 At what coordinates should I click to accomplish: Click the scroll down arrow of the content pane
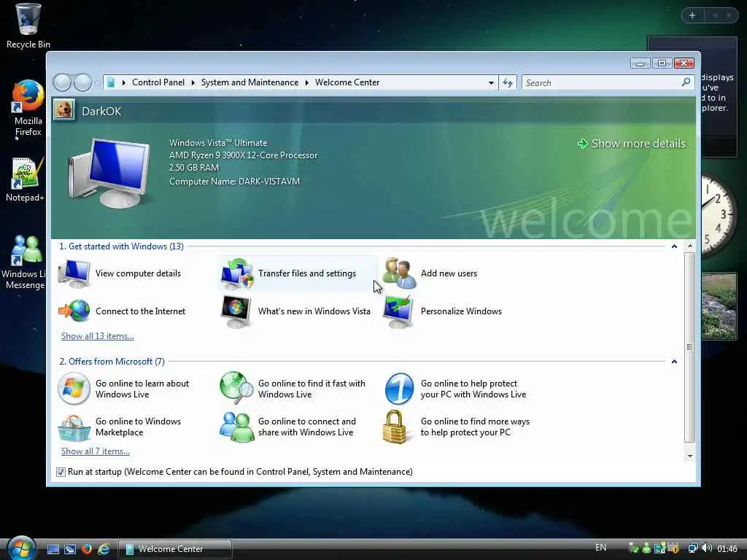pos(689,456)
